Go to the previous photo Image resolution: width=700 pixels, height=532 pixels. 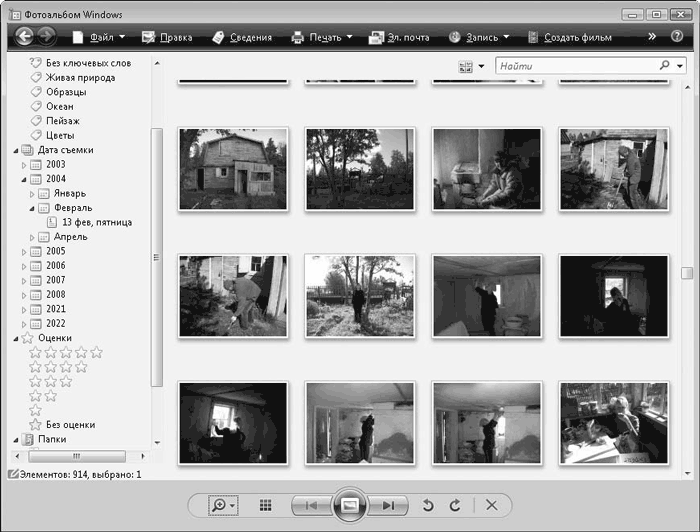point(310,505)
